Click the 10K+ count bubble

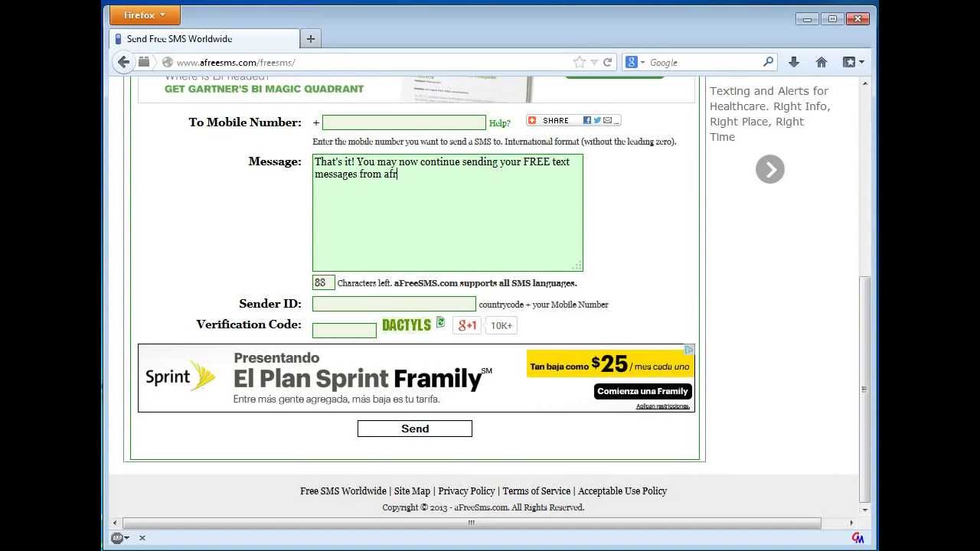501,325
